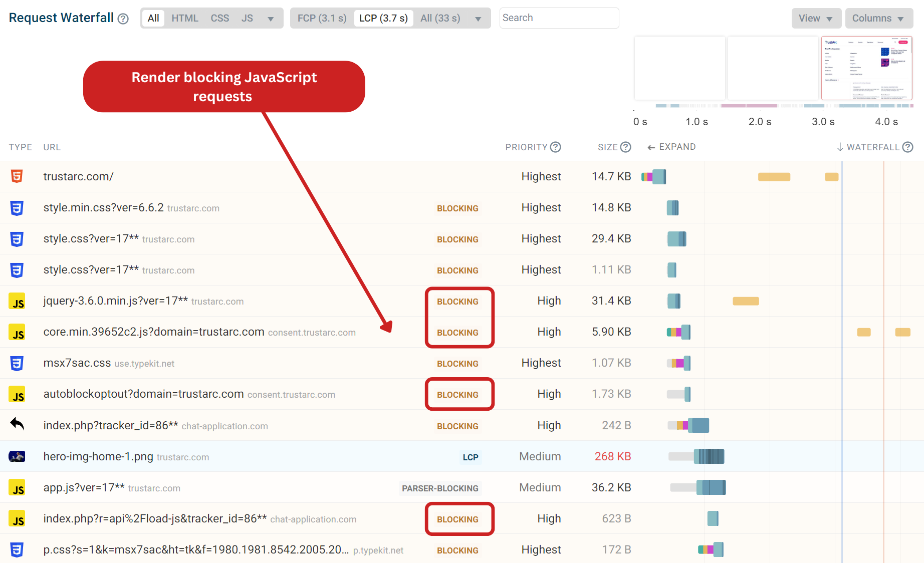Image resolution: width=924 pixels, height=563 pixels.
Task: Open the time range dropdown arrow
Action: 478,19
